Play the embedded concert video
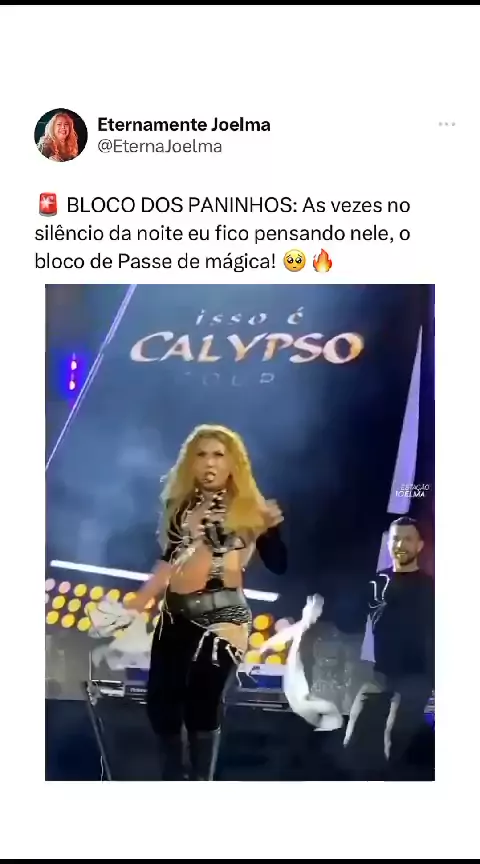Image resolution: width=480 pixels, height=864 pixels. [x=240, y=532]
